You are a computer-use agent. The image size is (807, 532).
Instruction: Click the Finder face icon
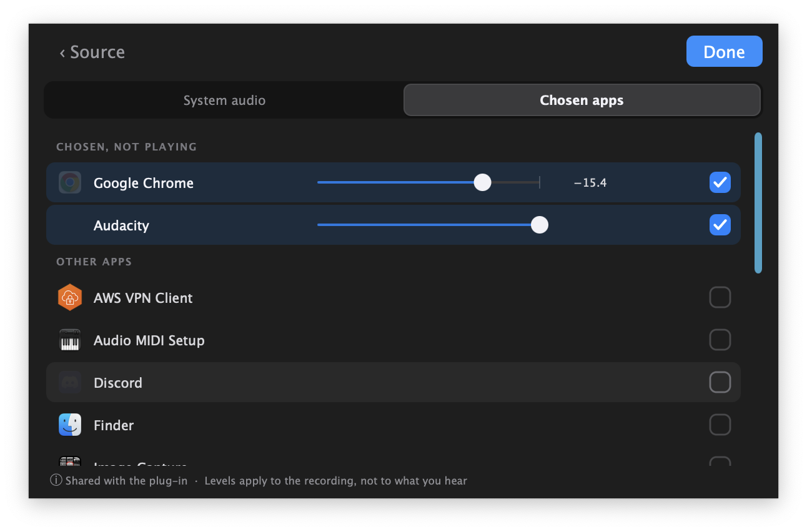coord(70,425)
